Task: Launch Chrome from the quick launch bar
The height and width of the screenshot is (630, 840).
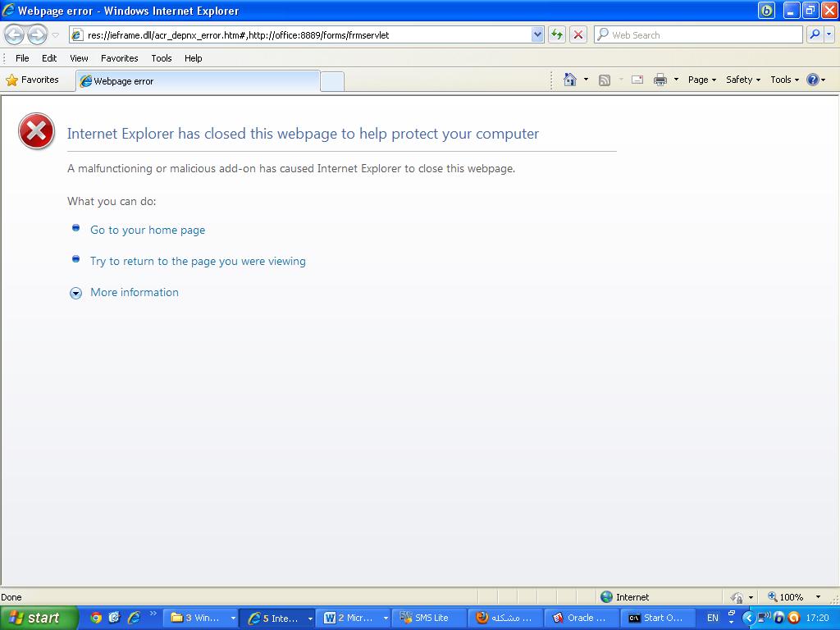Action: (x=96, y=618)
